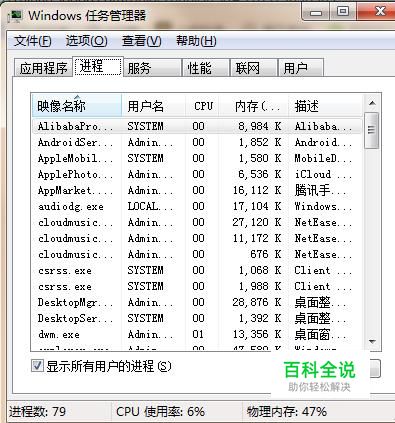Open the 文件(F) menu
Image resolution: width=395 pixels, height=423 pixels.
point(32,41)
